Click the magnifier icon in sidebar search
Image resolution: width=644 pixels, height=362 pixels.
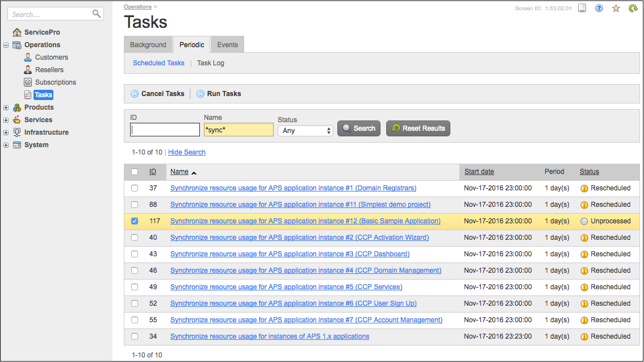point(97,14)
